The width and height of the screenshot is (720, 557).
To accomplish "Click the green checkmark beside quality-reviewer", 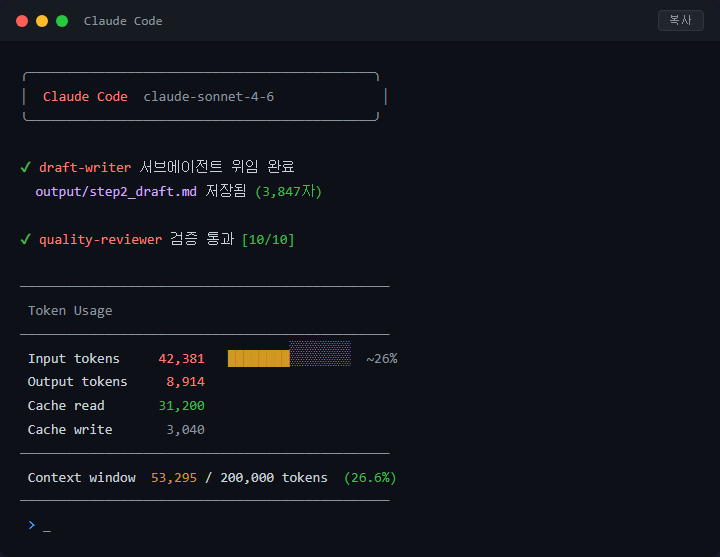I will click(26, 239).
